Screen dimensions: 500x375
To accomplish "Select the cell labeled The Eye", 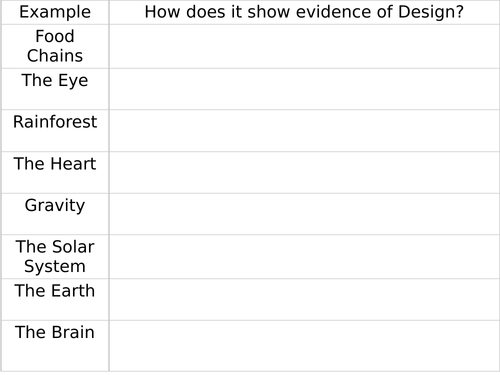I will pos(55,89).
